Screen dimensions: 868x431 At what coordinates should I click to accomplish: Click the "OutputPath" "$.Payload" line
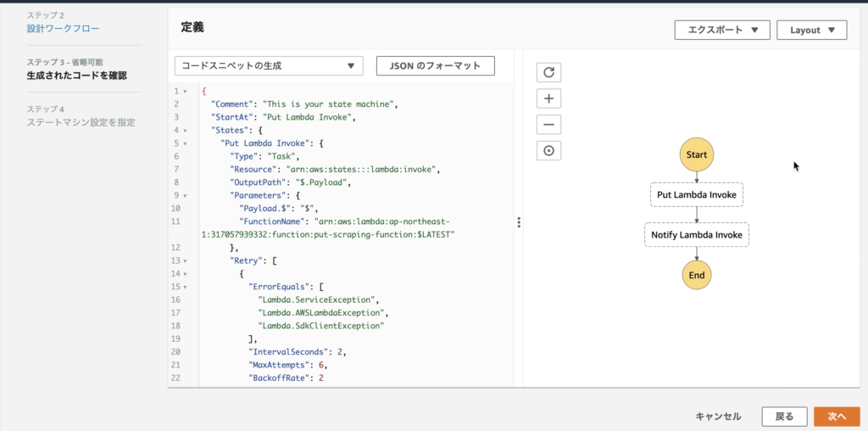(291, 182)
